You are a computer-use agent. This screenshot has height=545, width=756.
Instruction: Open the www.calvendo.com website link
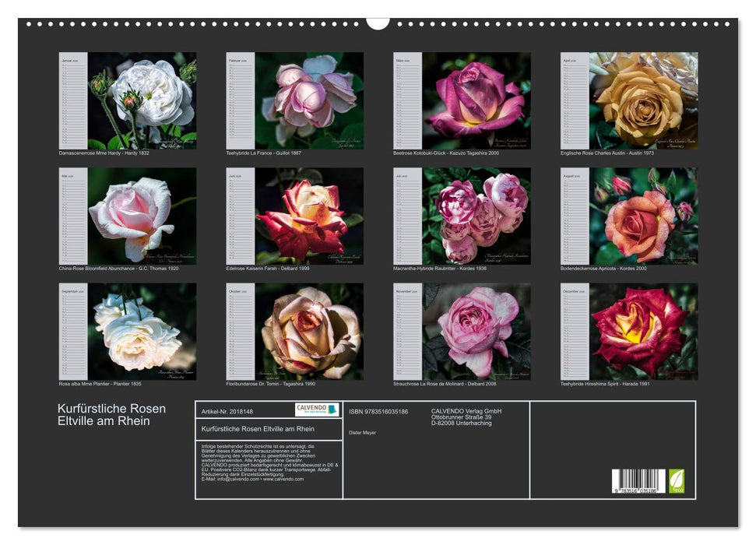285,480
